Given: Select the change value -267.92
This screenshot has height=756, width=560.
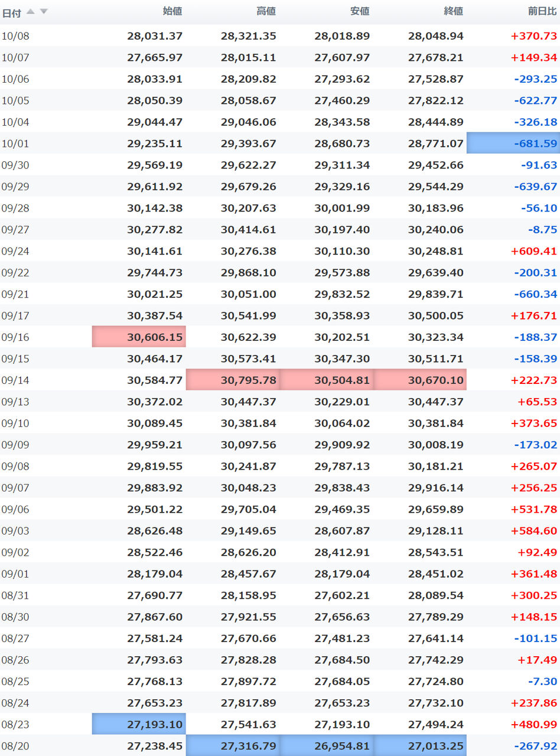Looking at the screenshot, I should [535, 746].
